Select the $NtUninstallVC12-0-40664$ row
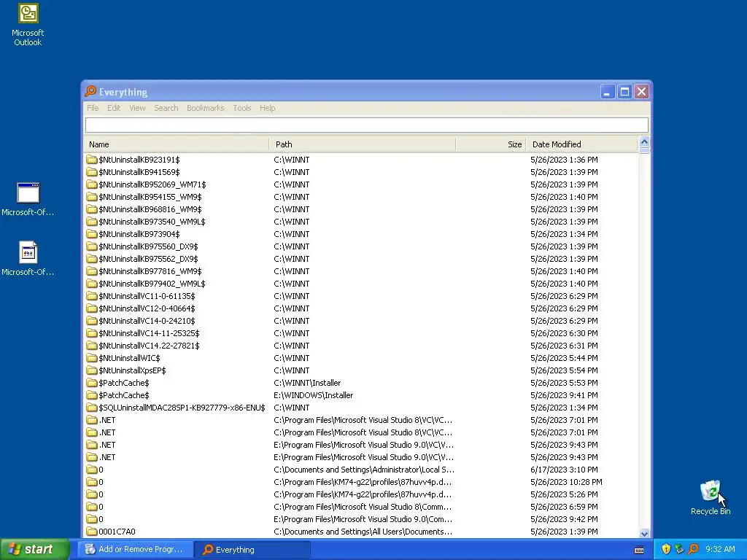Viewport: 747px width, 560px height. [360, 308]
